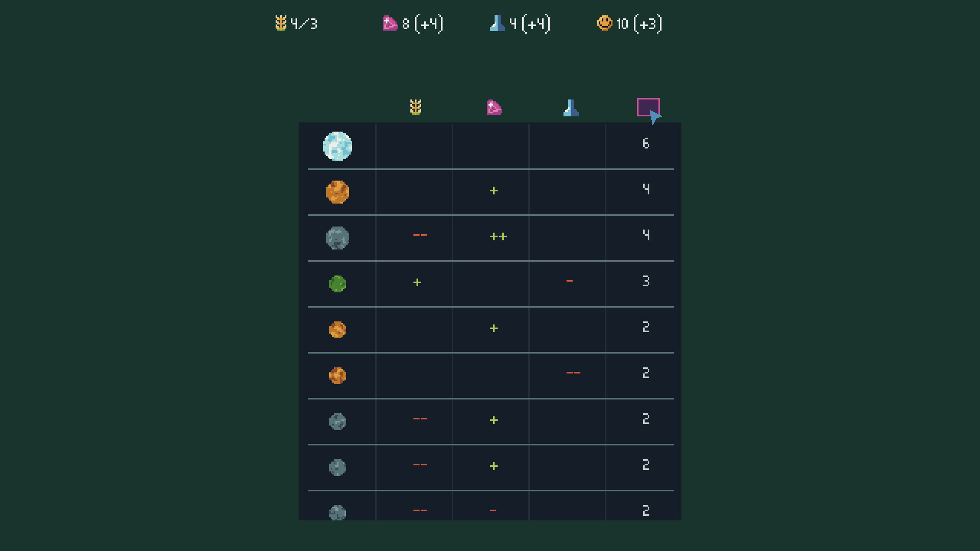Image resolution: width=980 pixels, height=551 pixels.
Task: Select the large gray planet with double-plus minerals
Action: click(337, 238)
